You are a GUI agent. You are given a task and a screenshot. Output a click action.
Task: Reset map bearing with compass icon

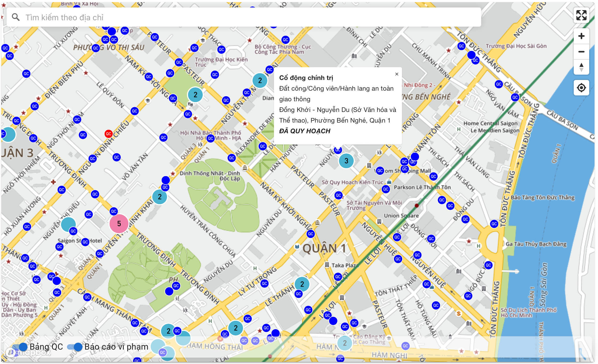tap(581, 67)
